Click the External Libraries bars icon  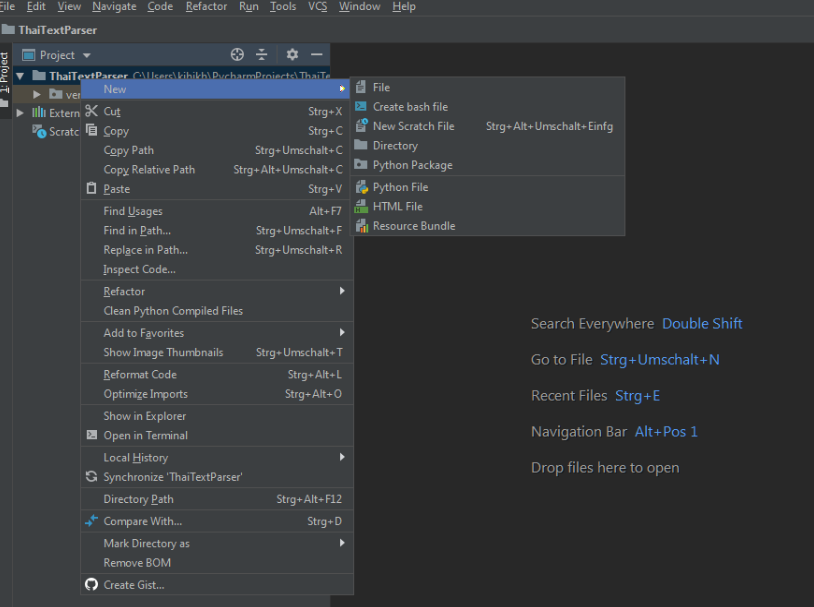click(x=39, y=112)
